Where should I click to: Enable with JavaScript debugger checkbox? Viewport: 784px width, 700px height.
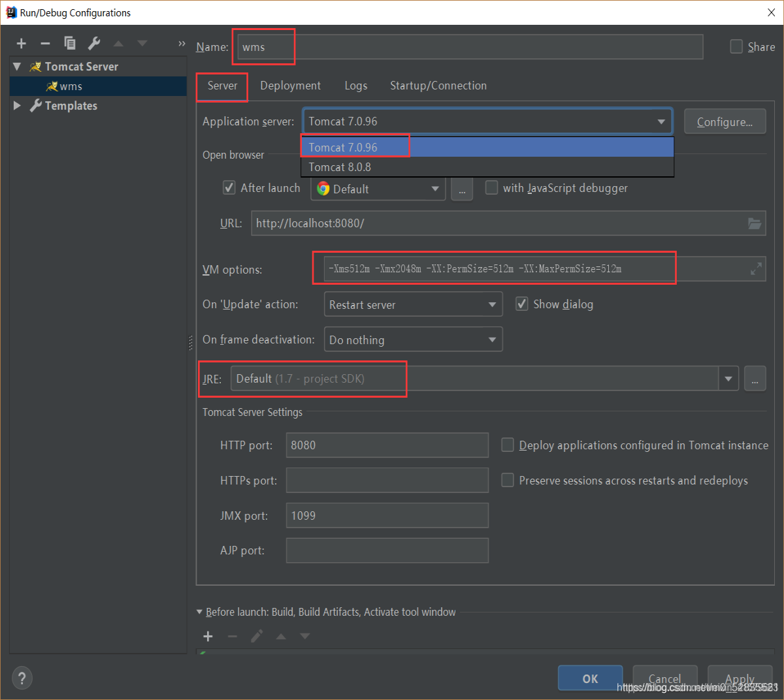tap(491, 187)
